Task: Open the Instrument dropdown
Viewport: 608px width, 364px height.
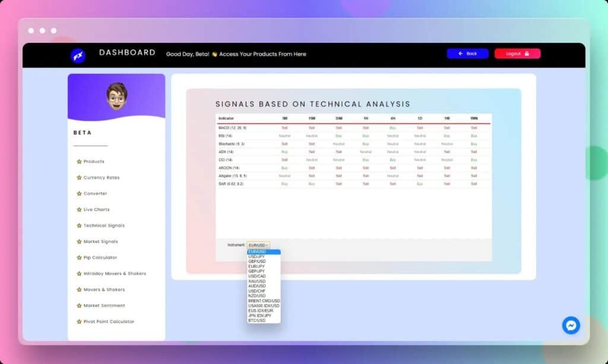Action: click(259, 244)
